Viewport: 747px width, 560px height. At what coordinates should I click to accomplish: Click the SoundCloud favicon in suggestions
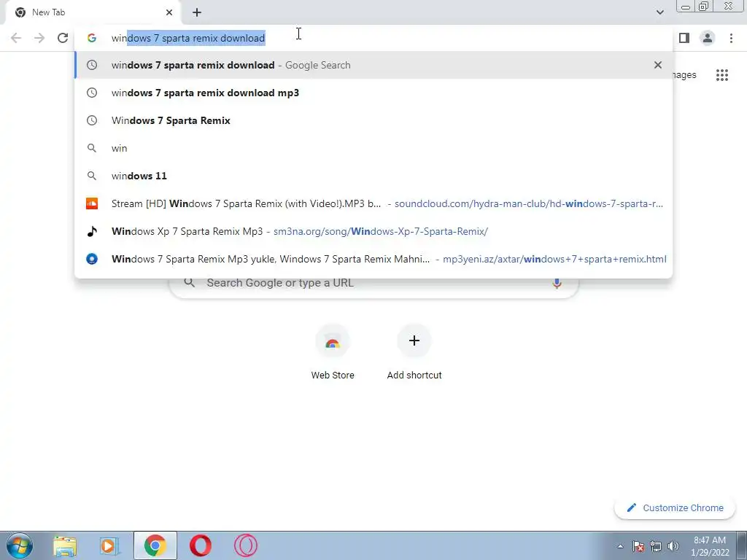(x=92, y=204)
